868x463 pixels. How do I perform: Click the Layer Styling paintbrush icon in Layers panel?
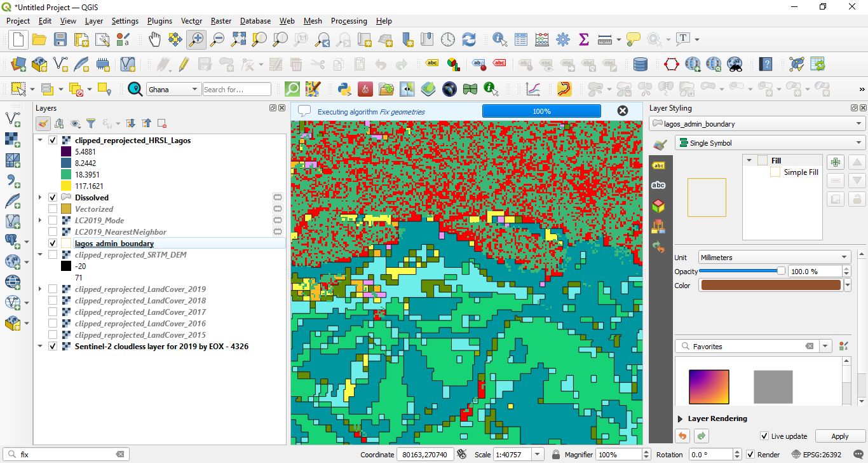[43, 123]
